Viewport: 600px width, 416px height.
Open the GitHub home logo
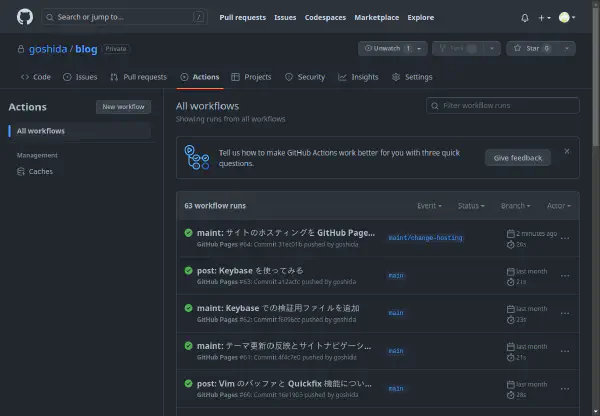click(25, 17)
